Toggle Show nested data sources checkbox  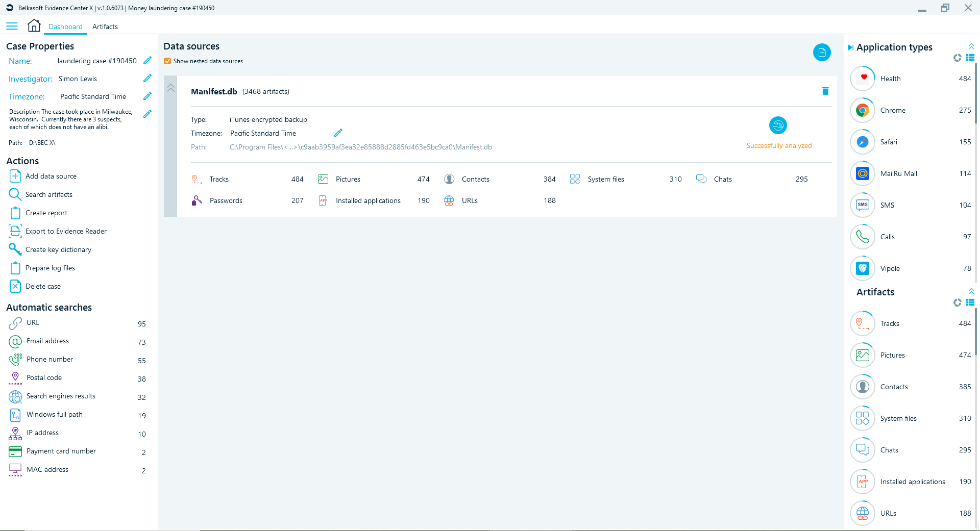(167, 61)
